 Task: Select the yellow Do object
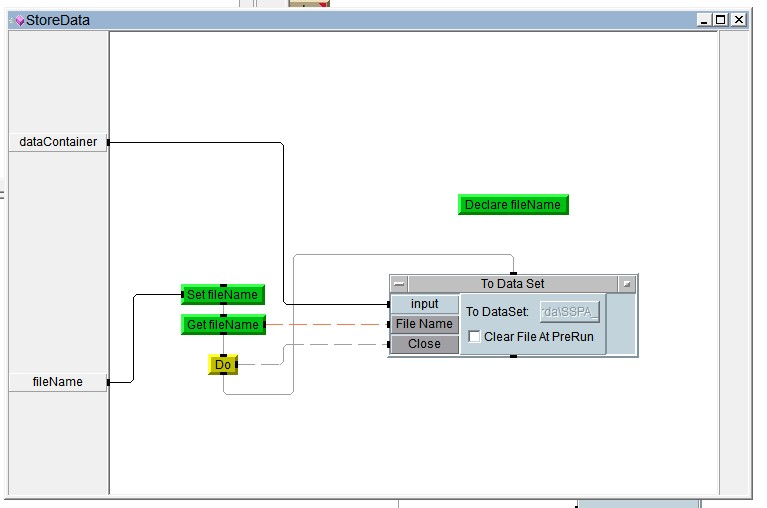[x=223, y=365]
